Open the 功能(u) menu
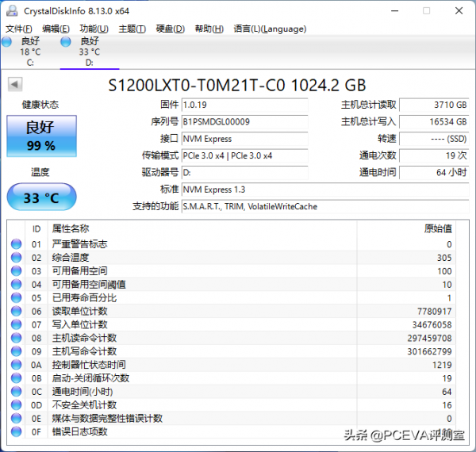This screenshot has width=476, height=452. coord(94,29)
